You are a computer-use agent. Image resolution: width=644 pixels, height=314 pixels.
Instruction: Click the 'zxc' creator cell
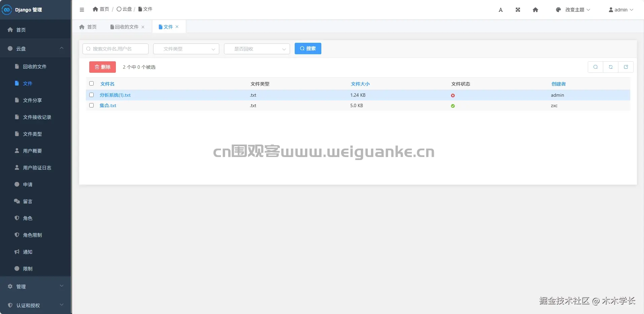554,106
